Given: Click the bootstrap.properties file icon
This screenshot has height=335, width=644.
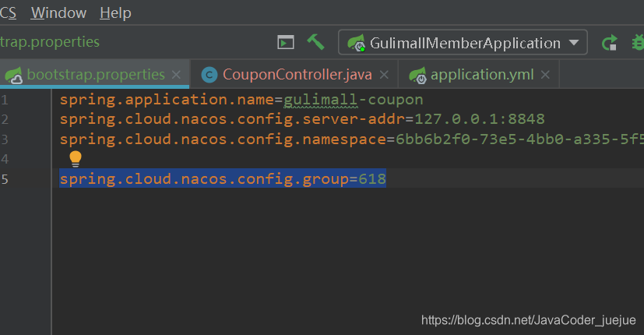Looking at the screenshot, I should click(x=13, y=76).
